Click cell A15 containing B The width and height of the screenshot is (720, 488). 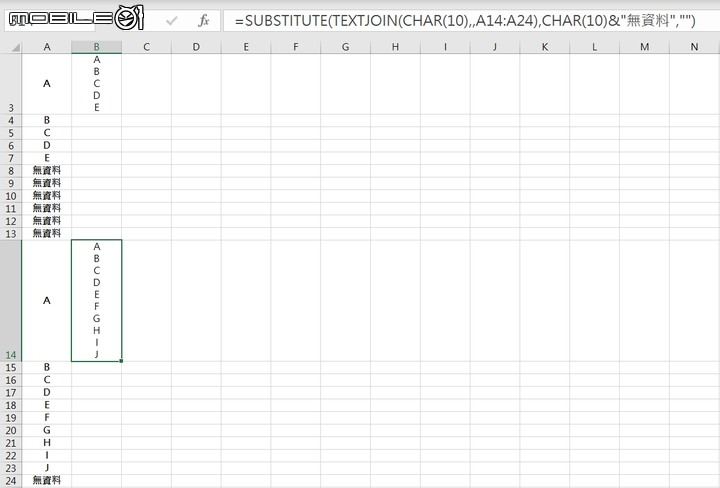47,368
